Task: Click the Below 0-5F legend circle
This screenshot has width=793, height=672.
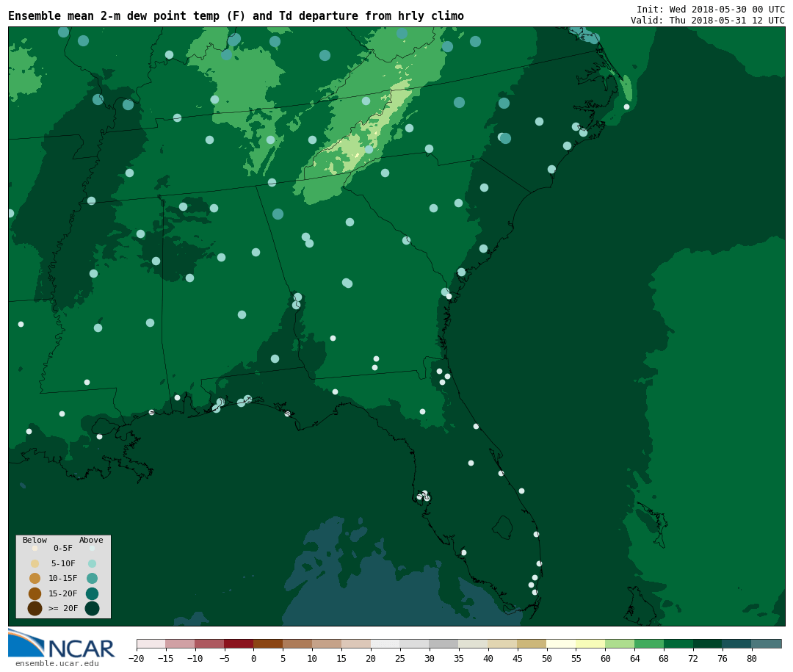Action: coord(35,548)
